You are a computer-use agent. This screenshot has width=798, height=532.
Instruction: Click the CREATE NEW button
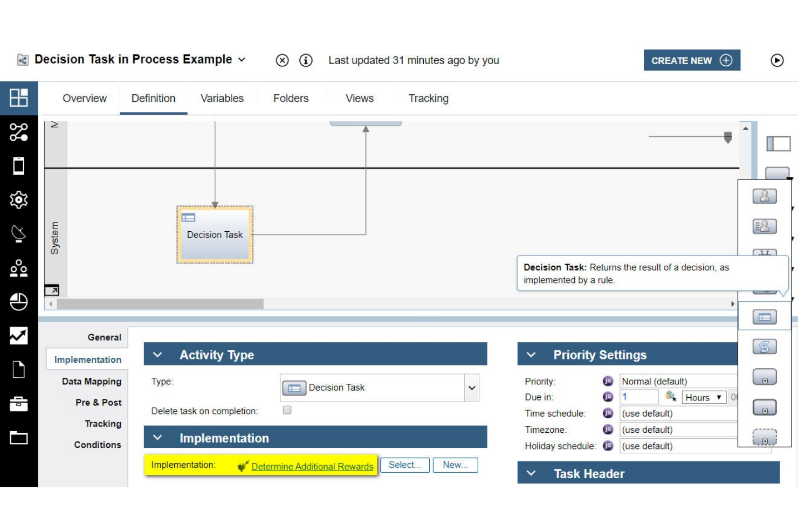click(x=692, y=60)
